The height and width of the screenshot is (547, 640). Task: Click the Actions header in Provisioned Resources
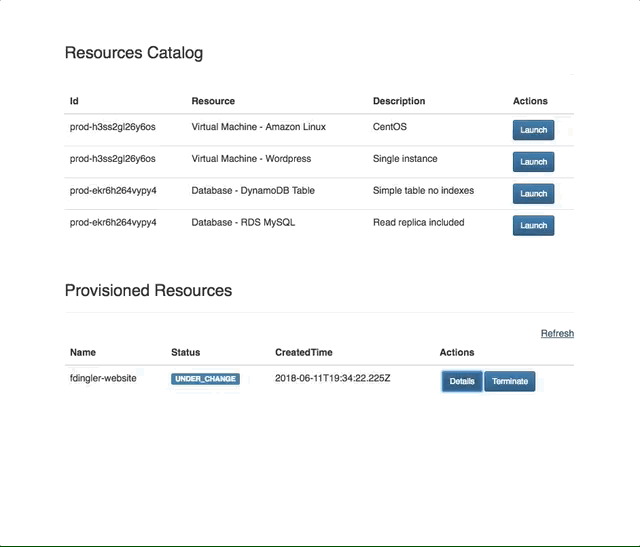pos(457,353)
